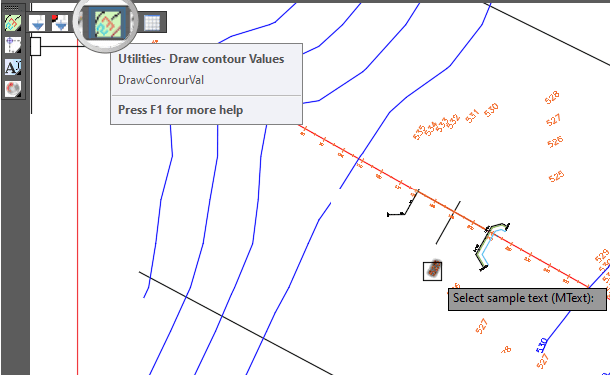The width and height of the screenshot is (610, 375).
Task: Activate the Draw contour Values tool
Action: coord(108,23)
